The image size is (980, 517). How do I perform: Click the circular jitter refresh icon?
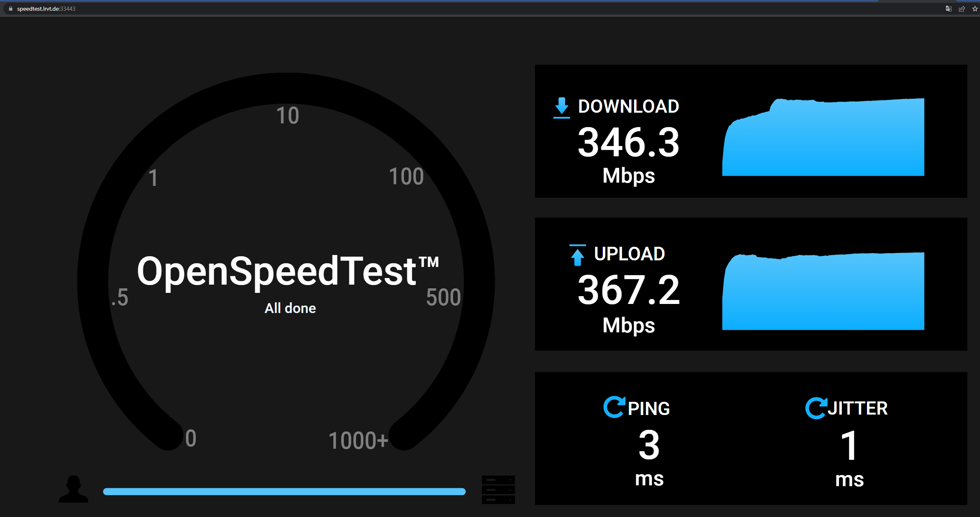816,408
